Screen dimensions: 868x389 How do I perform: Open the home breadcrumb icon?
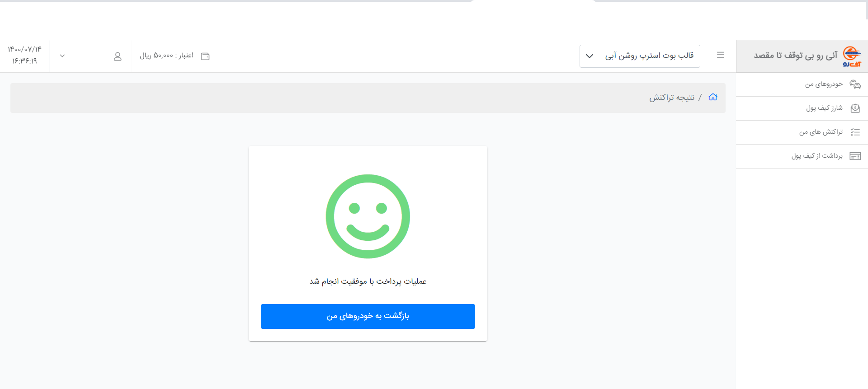(713, 97)
